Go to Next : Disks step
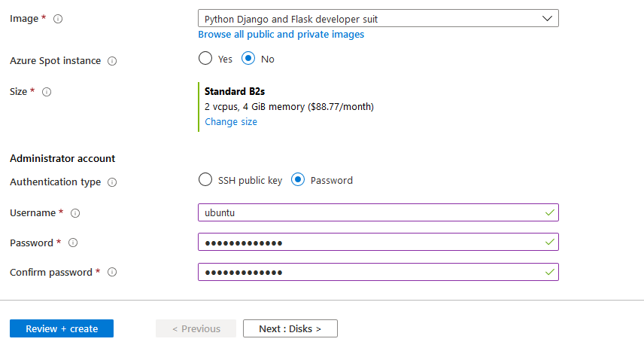 click(290, 328)
